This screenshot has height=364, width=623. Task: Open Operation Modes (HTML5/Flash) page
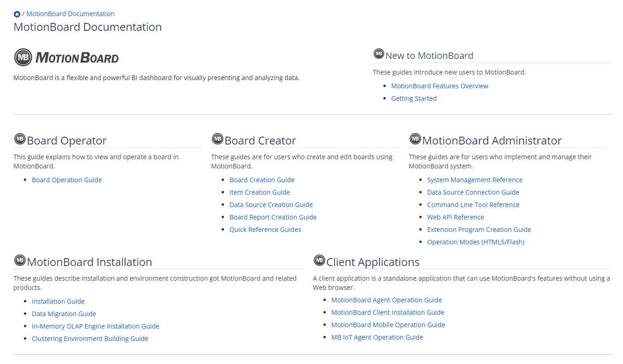click(476, 242)
